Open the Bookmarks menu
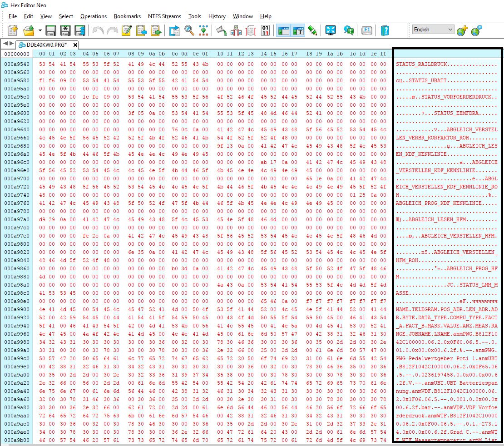 coord(127,16)
